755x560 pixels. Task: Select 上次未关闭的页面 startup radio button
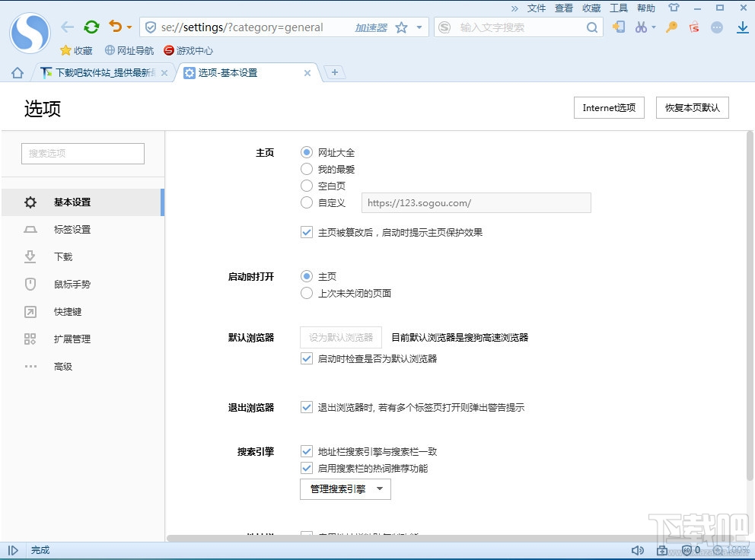click(306, 293)
